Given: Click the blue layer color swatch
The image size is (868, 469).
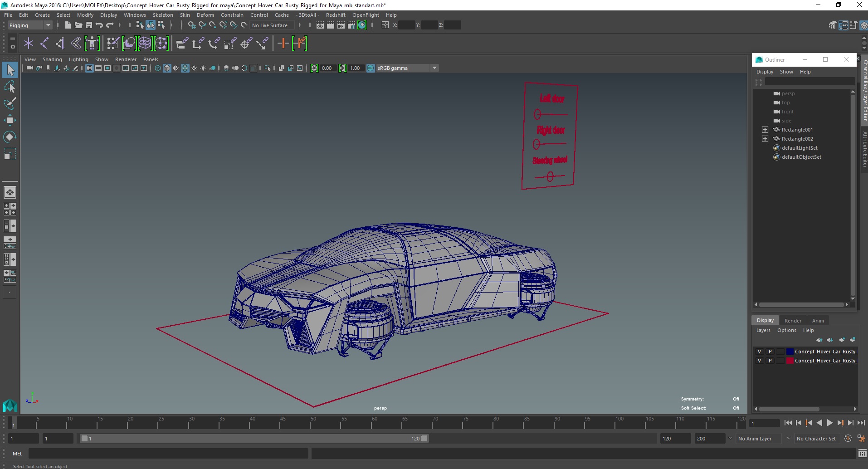Looking at the screenshot, I should pyautogui.click(x=790, y=352).
